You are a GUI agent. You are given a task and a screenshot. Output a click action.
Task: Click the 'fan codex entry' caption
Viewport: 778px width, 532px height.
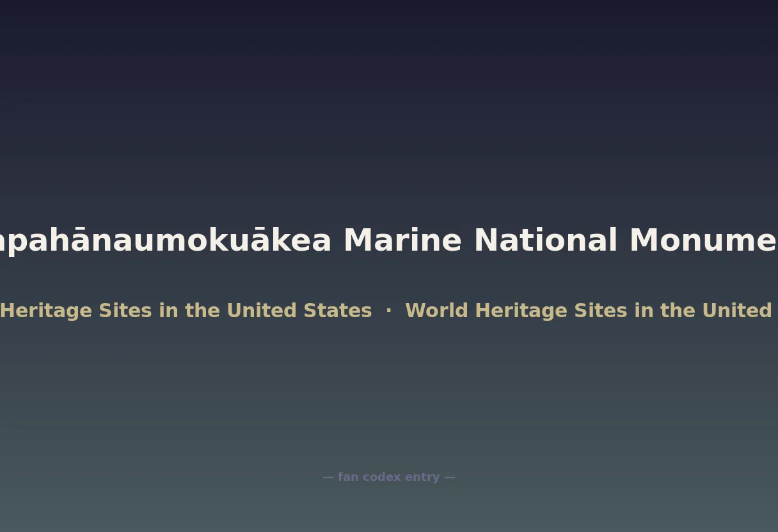coord(389,477)
